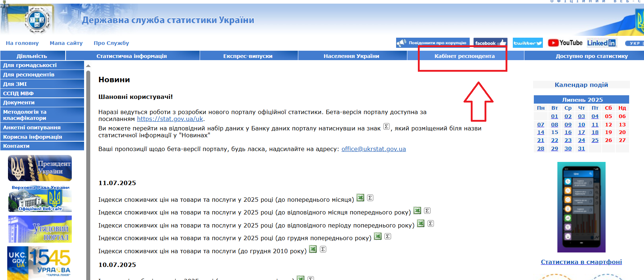Image resolution: width=644 pixels, height=280 pixels.
Task: Click the sigma icon in the intro paragraph
Action: [x=386, y=126]
